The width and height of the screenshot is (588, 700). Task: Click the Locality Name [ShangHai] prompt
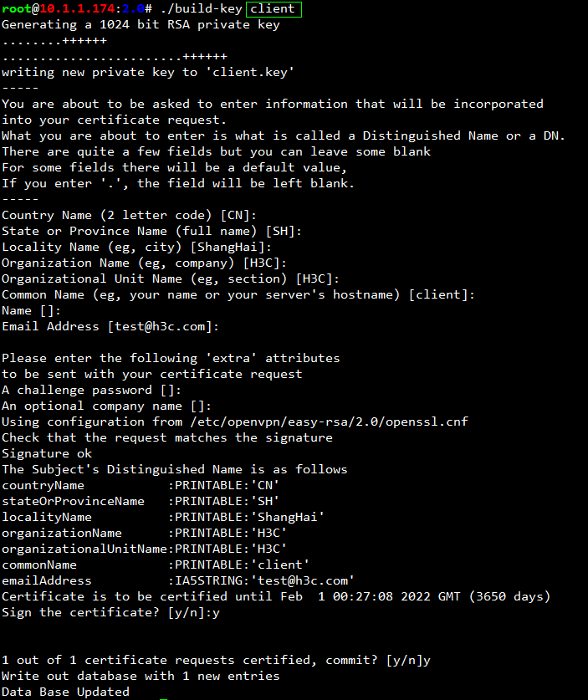click(x=136, y=248)
